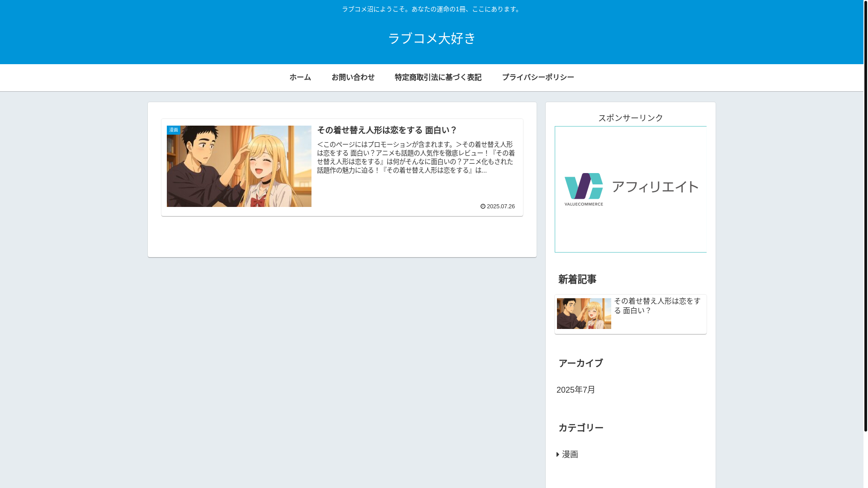Go to the ホーム menu item

[x=300, y=77]
